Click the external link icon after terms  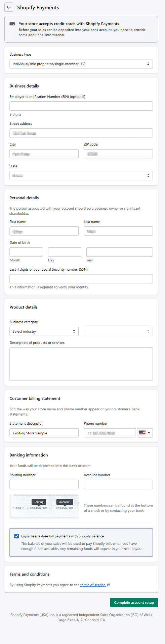click(x=109, y=585)
